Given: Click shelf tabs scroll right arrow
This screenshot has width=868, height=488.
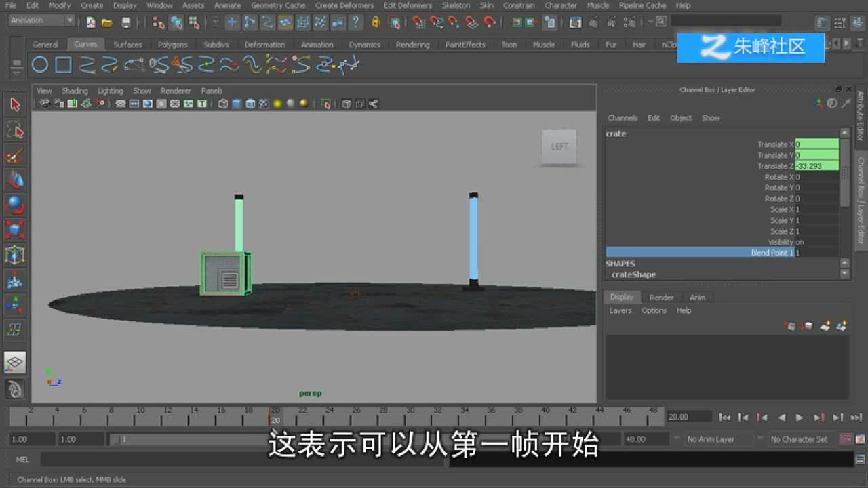Looking at the screenshot, I should [x=846, y=44].
